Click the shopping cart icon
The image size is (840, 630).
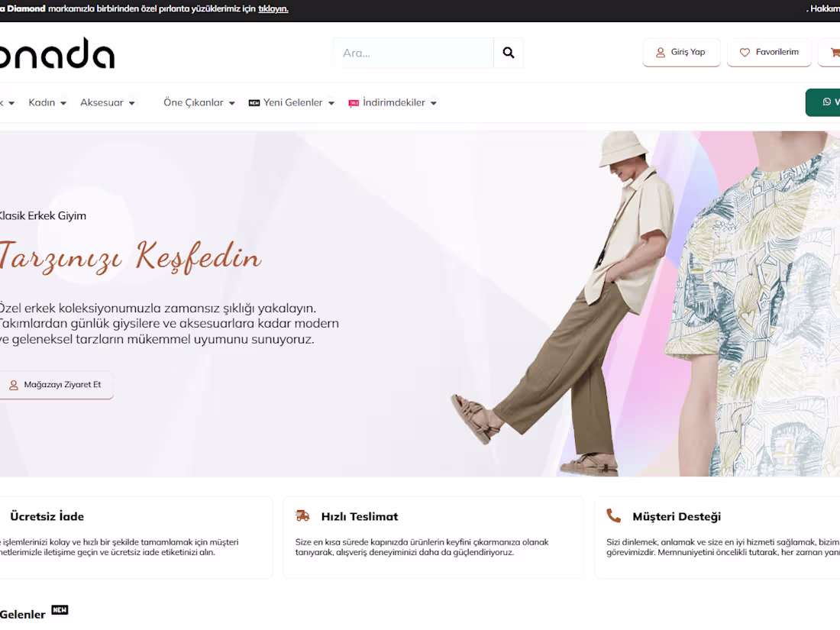pyautogui.click(x=835, y=53)
